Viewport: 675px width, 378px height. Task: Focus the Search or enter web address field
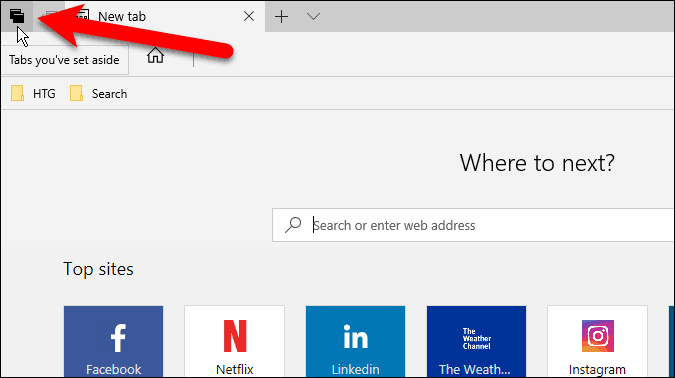(x=474, y=225)
